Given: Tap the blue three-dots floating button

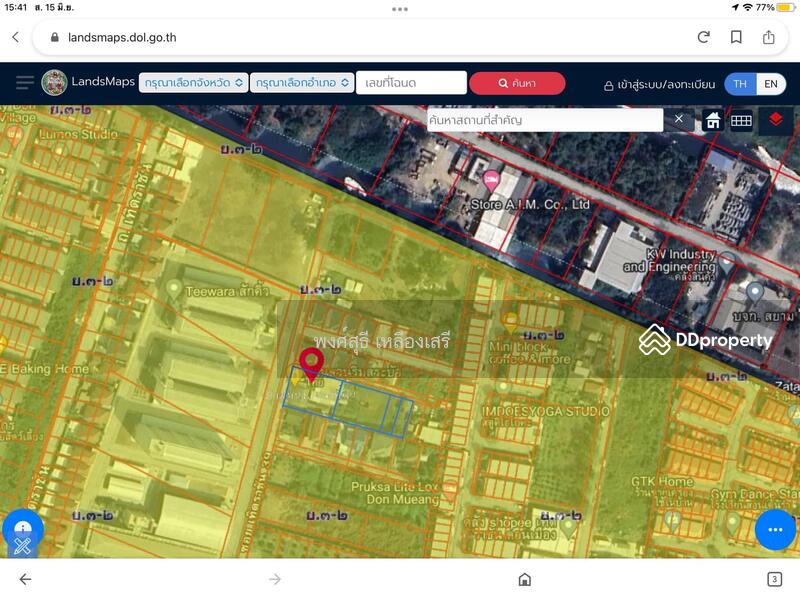Looking at the screenshot, I should coord(774,529).
